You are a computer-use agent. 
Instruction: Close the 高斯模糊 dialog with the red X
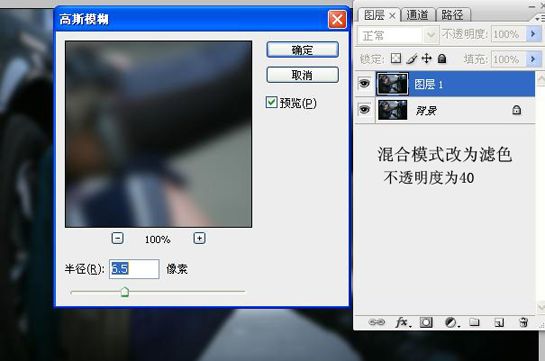[337, 19]
